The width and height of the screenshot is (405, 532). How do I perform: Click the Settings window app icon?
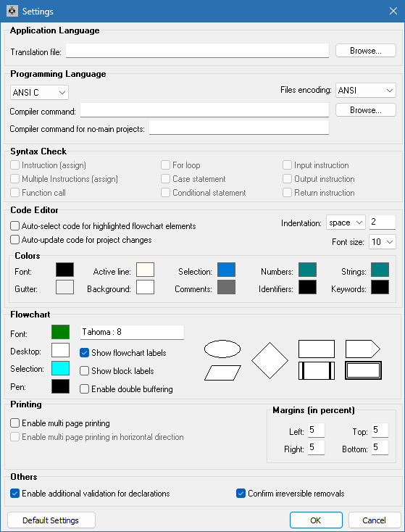click(12, 11)
